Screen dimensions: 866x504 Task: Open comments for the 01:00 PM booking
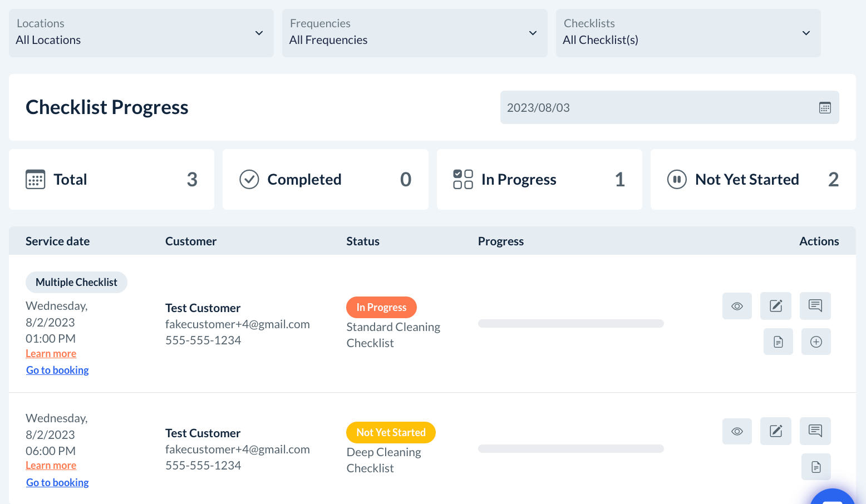pos(815,306)
